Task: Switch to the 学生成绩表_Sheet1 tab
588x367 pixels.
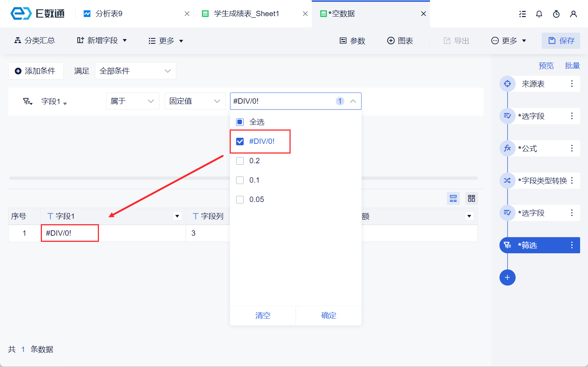Action: coord(246,14)
